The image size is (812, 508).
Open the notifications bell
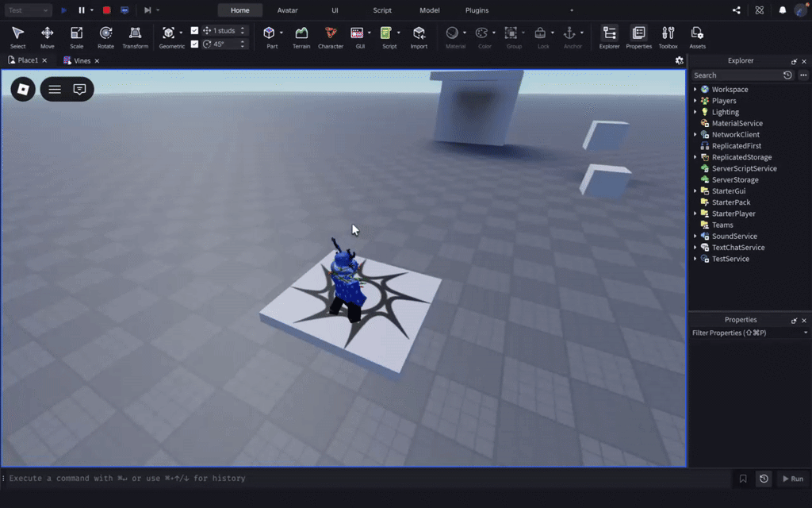coord(783,10)
